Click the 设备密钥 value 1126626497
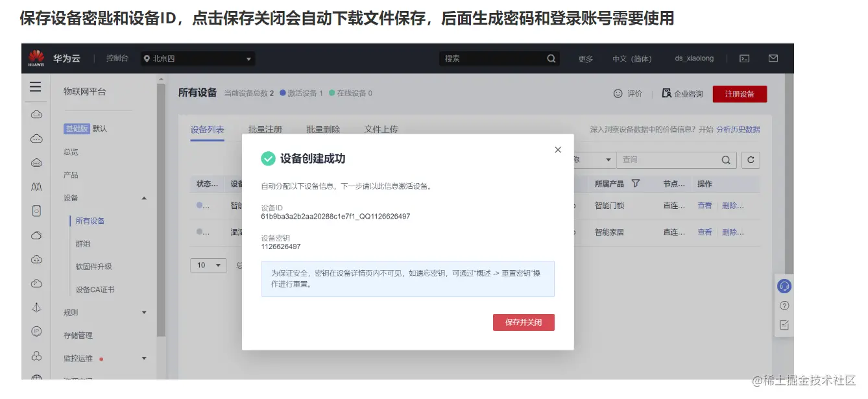Image resolution: width=868 pixels, height=399 pixels. pyautogui.click(x=281, y=247)
